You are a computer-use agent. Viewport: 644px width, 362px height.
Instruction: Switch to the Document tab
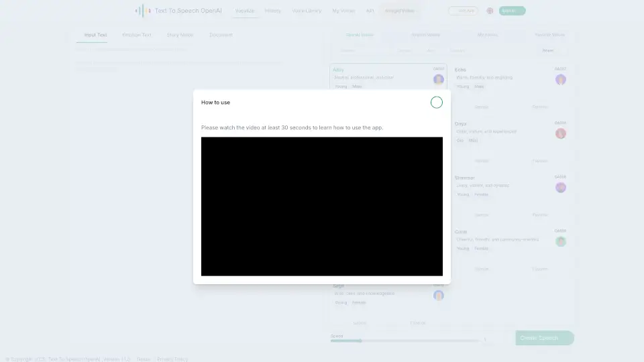[221, 35]
